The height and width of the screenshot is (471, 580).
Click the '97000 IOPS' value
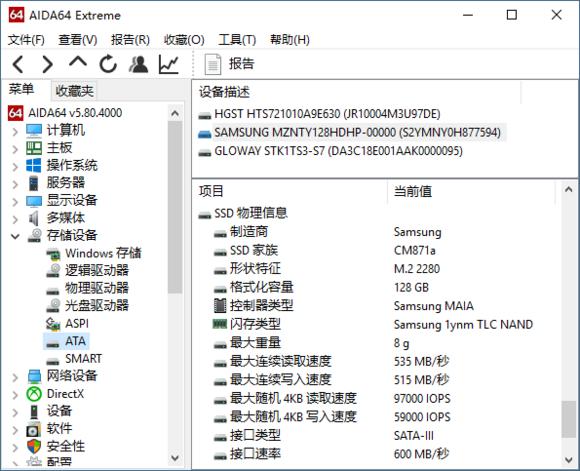[x=422, y=399]
